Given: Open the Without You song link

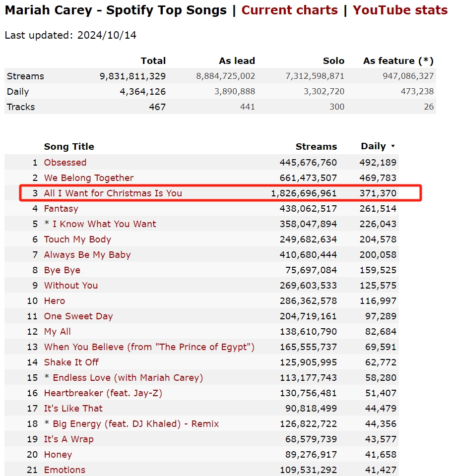Looking at the screenshot, I should [x=71, y=286].
